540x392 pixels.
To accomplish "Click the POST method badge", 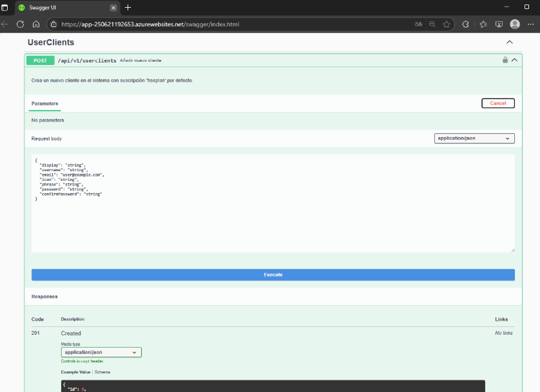I will click(41, 61).
